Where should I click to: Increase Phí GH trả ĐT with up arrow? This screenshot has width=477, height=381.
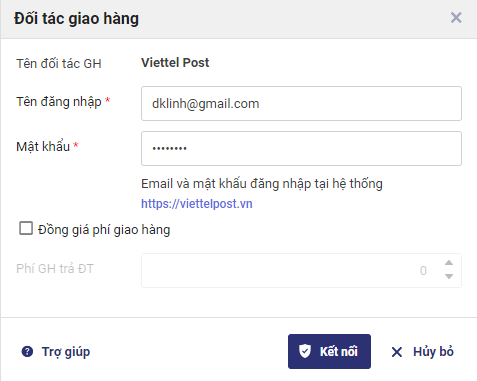pos(449,263)
